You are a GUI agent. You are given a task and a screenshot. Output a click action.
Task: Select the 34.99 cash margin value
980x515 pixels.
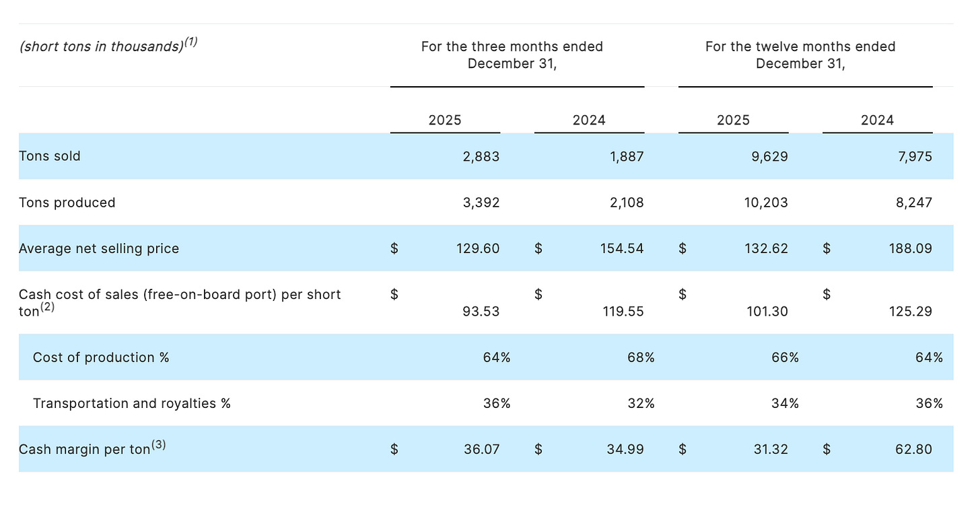pyautogui.click(x=626, y=449)
